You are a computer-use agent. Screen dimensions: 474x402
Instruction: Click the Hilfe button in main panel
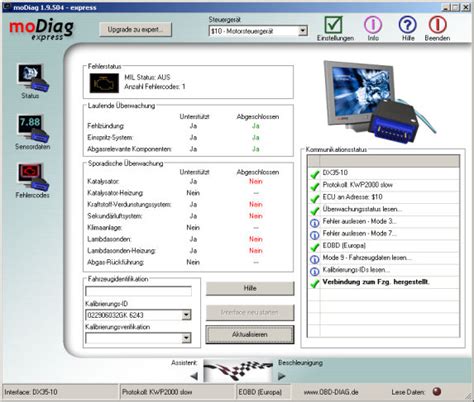coord(250,288)
